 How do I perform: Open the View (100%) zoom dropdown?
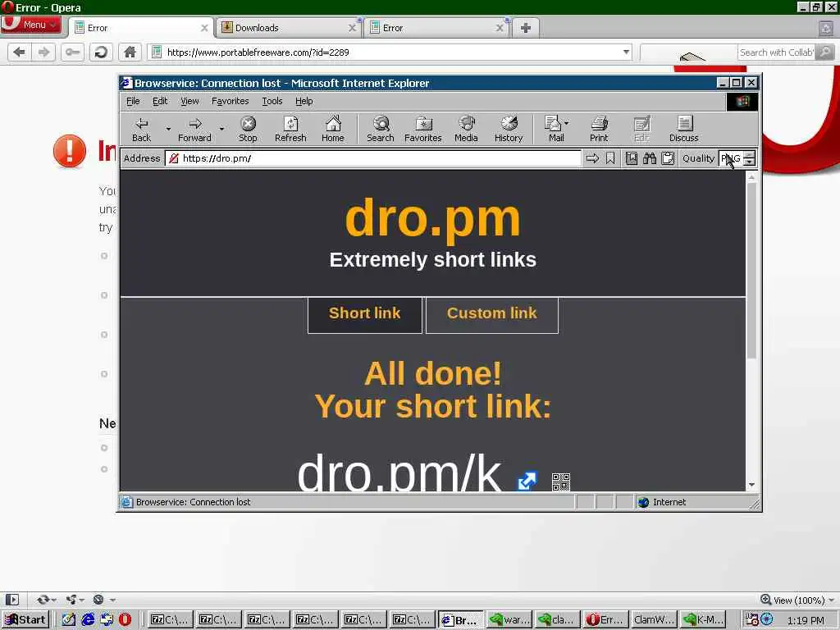click(797, 600)
